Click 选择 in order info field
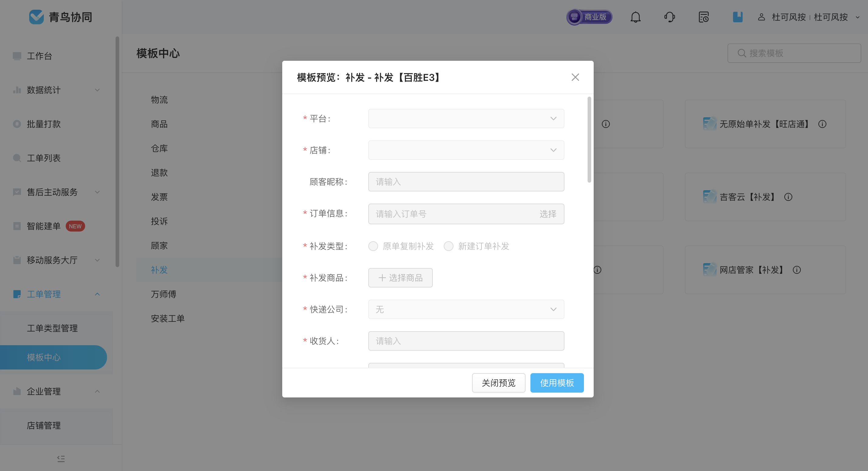Screen dimensions: 868x471 (x=548, y=214)
